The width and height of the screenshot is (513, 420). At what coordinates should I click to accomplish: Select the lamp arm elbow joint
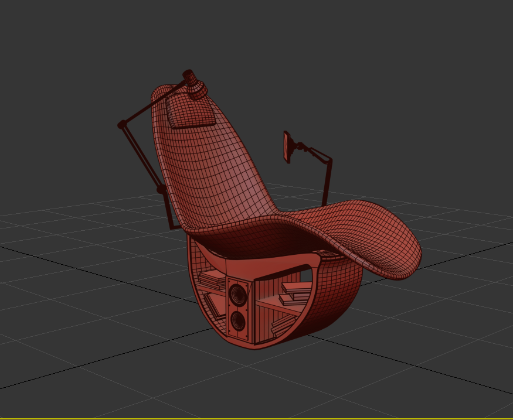click(122, 124)
